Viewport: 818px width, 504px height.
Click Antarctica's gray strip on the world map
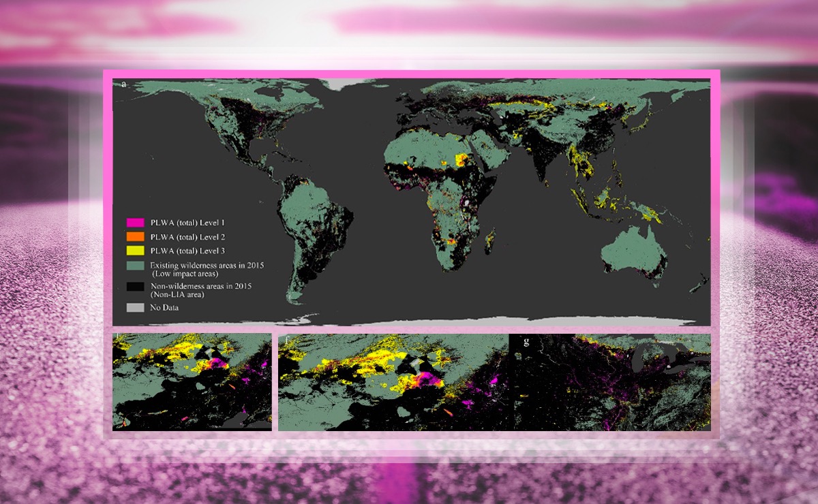click(477, 319)
